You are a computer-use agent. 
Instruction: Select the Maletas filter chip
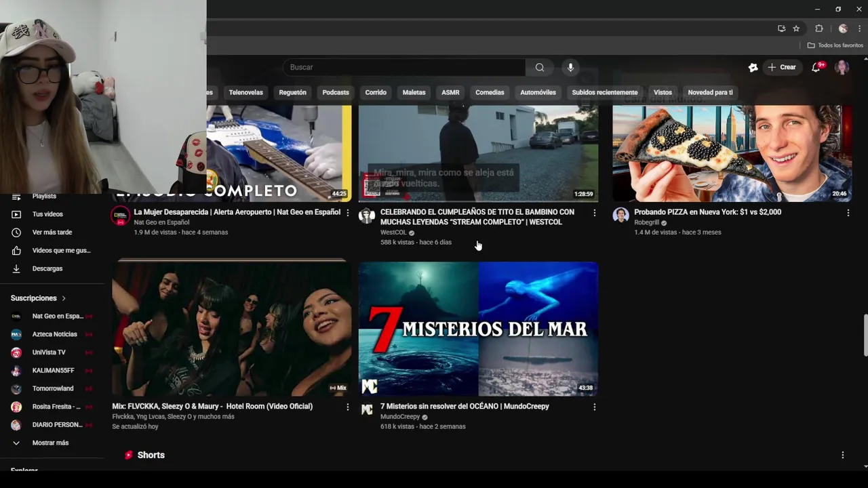(414, 92)
